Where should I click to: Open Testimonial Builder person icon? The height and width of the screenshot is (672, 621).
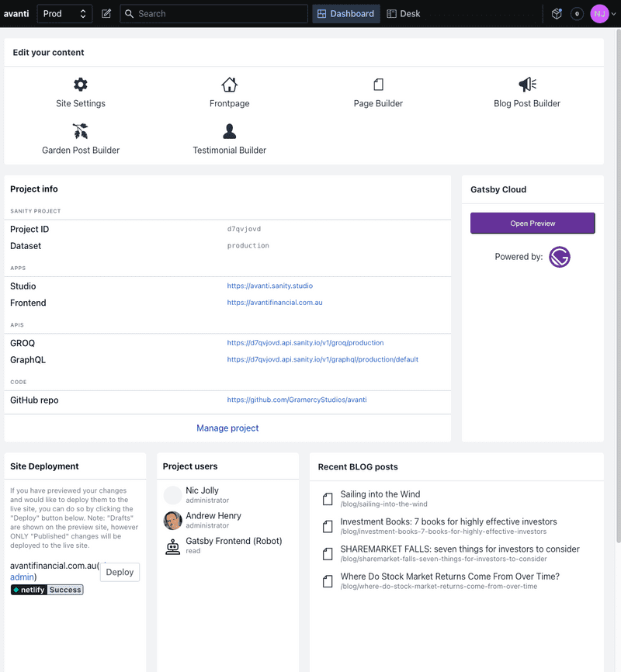[x=230, y=131]
